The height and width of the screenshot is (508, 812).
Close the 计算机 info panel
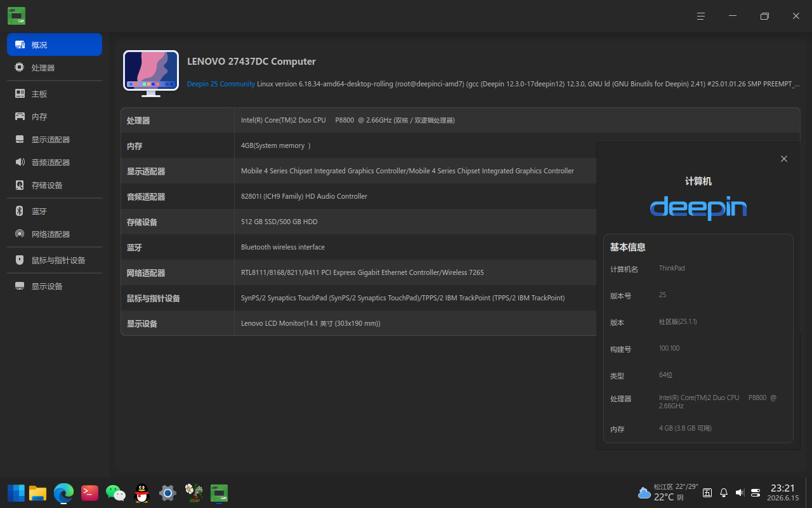pos(784,159)
